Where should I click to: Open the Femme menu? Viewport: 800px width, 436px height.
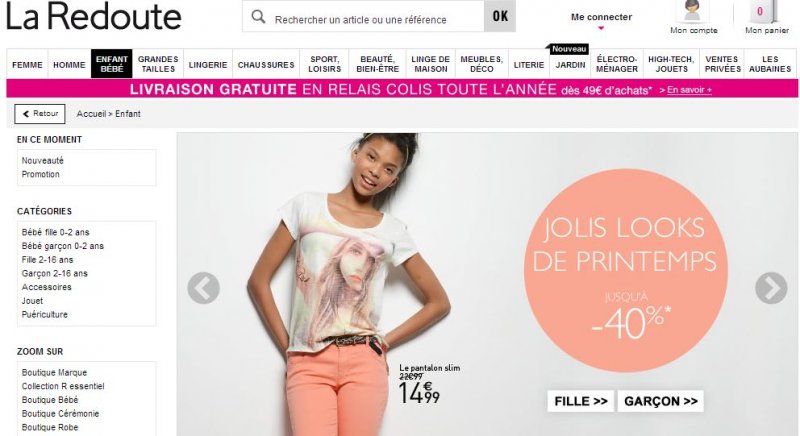point(28,65)
